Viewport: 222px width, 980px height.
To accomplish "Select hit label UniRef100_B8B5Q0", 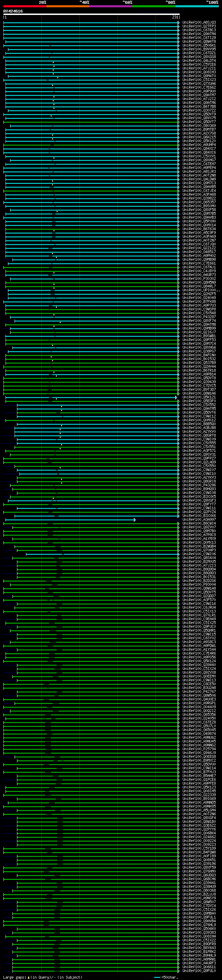I will (199, 424).
